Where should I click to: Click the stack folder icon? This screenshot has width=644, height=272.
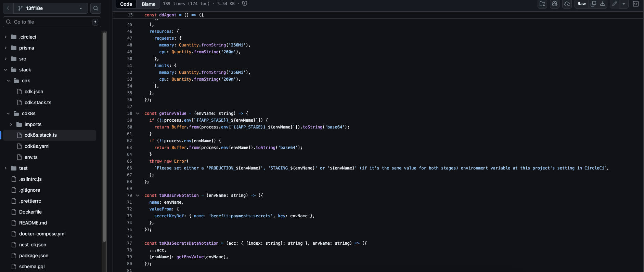14,70
